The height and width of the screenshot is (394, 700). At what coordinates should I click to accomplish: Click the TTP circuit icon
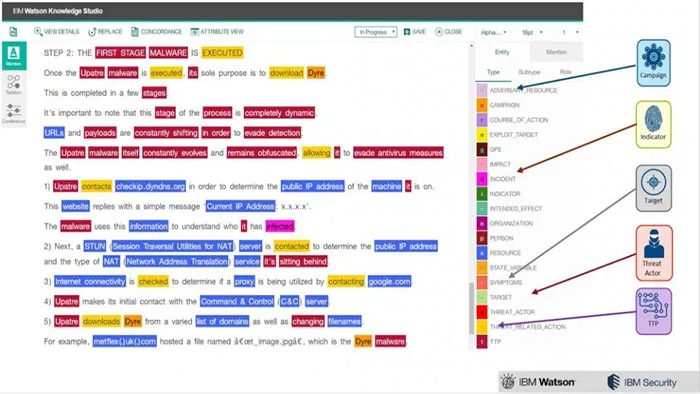[654, 306]
